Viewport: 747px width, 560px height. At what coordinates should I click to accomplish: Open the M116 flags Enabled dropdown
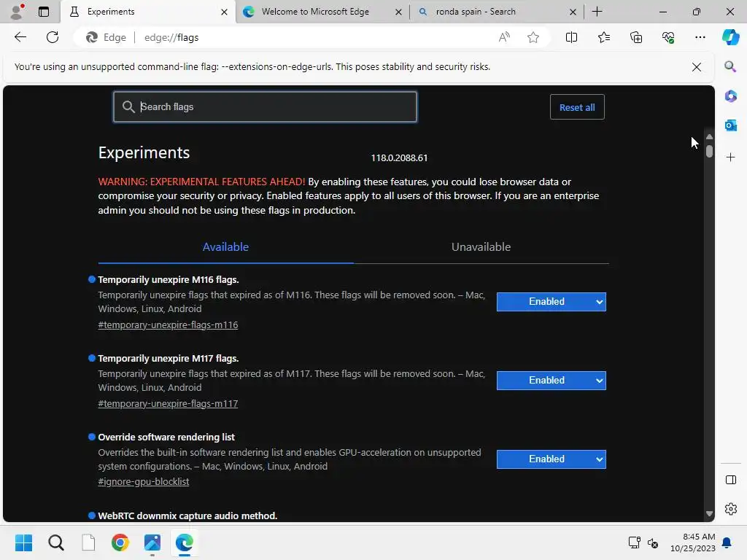coord(551,301)
